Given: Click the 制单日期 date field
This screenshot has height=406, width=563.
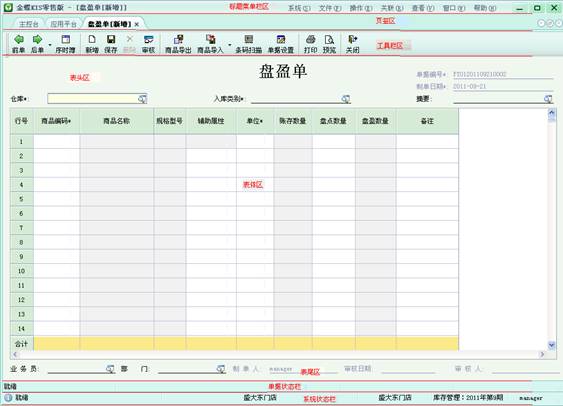Looking at the screenshot, I should pos(503,86).
